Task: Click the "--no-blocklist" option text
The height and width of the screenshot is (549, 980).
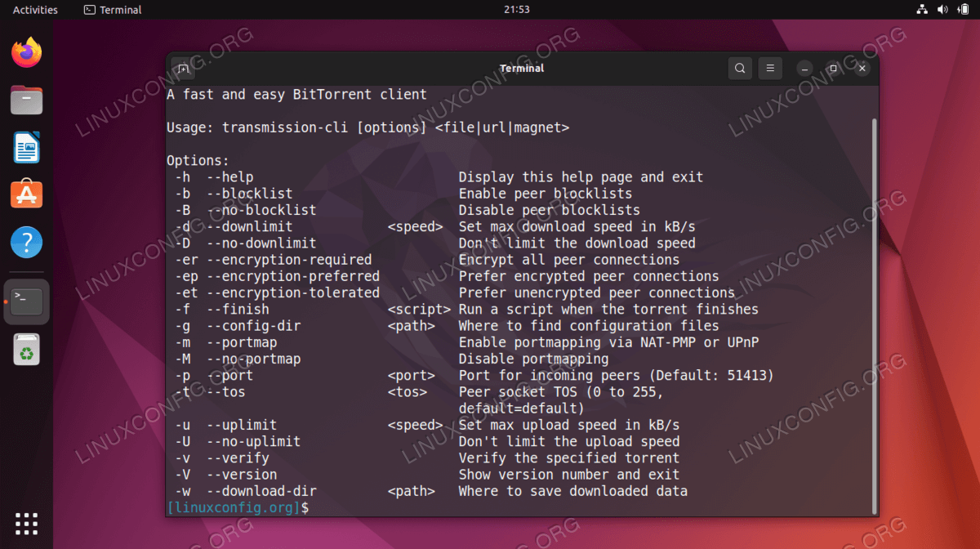Action: 261,210
